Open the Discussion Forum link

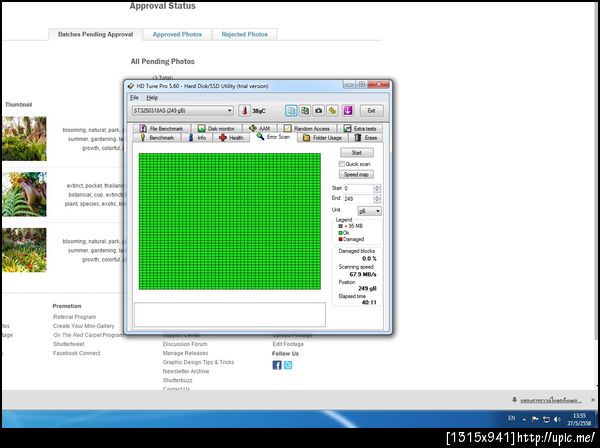pyautogui.click(x=185, y=344)
